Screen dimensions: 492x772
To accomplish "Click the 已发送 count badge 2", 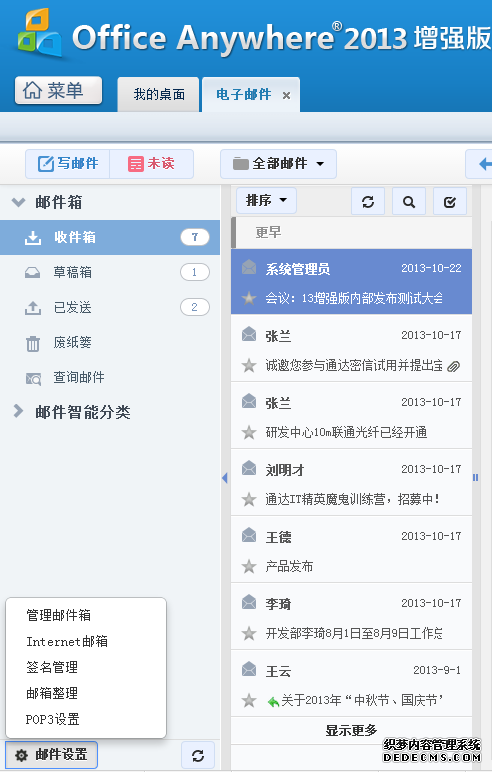I will pos(195,307).
